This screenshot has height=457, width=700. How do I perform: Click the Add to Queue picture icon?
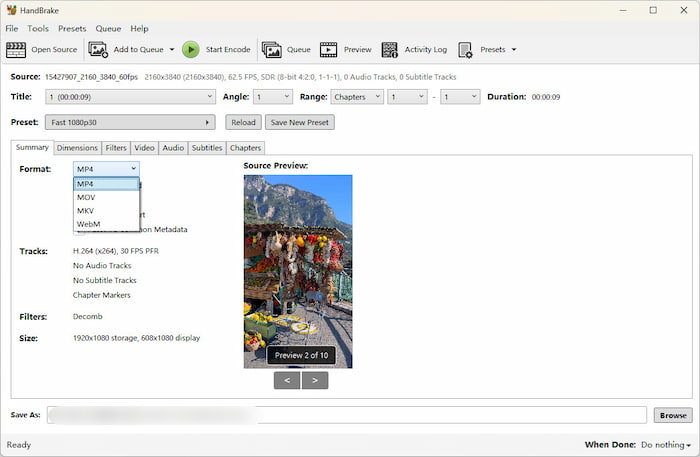point(98,50)
